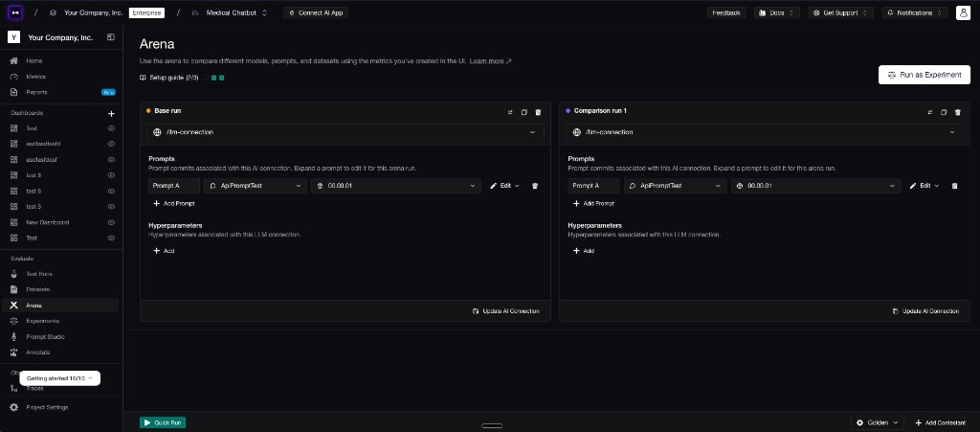Screen dimensions: 980x432
Task: Swap Comparison run 1 using arrows icon
Action: coord(929,112)
